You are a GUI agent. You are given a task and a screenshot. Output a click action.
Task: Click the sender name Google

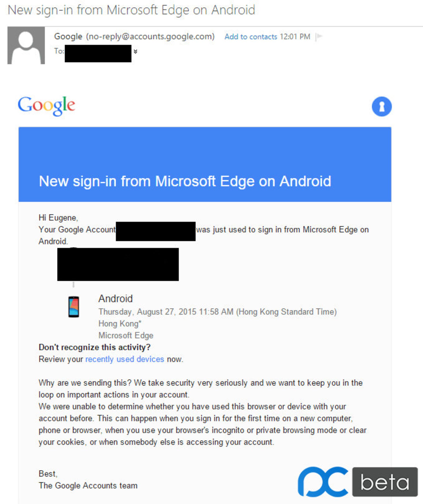[x=68, y=37]
